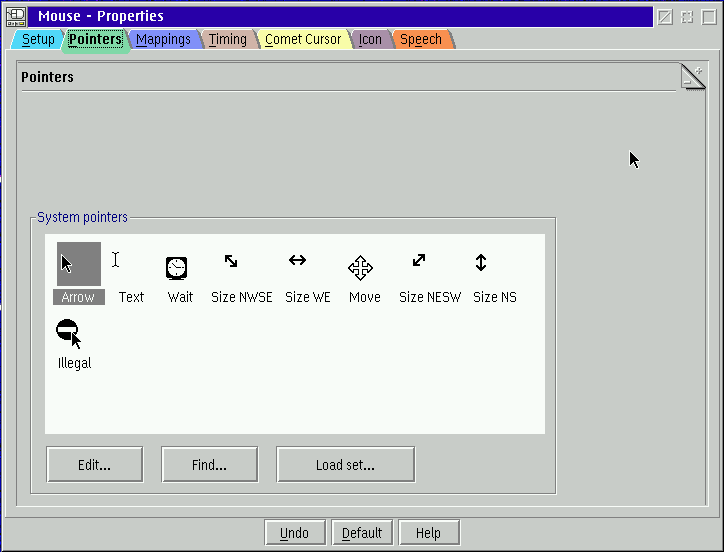Select the Text I-beam pointer icon
724x552 pixels.
point(115,260)
